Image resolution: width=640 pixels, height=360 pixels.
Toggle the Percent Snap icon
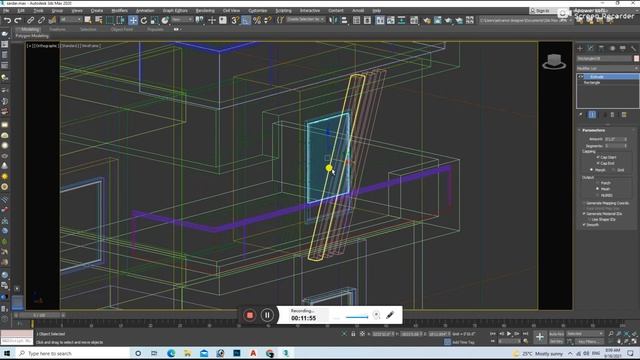tap(257, 20)
